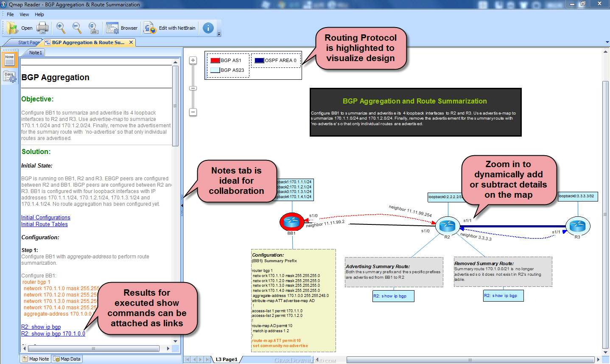Image resolution: width=610 pixels, height=364 pixels.
Task: Click notes pane scroll-up arrow
Action: click(175, 62)
